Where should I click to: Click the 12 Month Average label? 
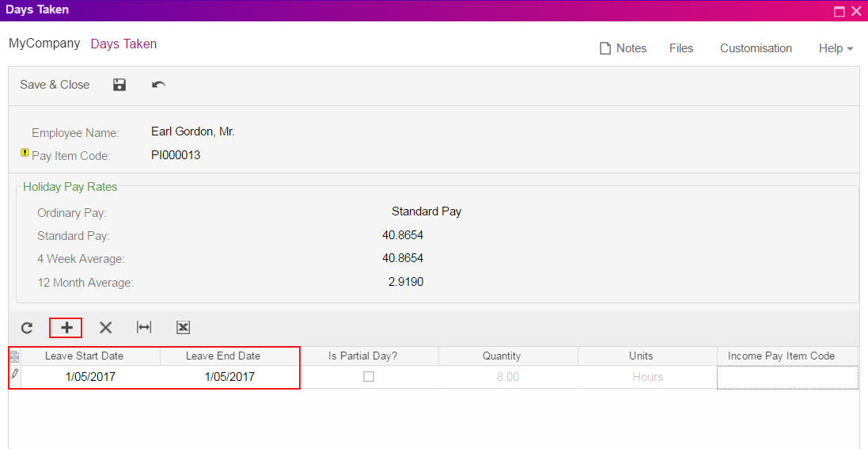pos(85,283)
